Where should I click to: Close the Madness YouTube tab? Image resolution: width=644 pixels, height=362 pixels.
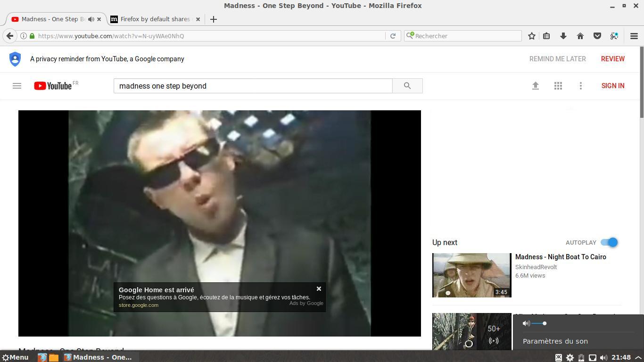tap(99, 19)
